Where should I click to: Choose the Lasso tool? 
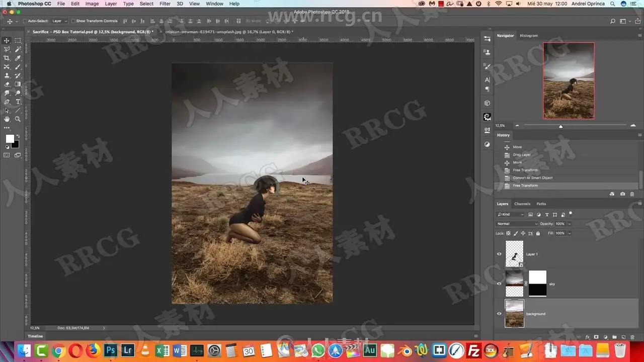[7, 49]
